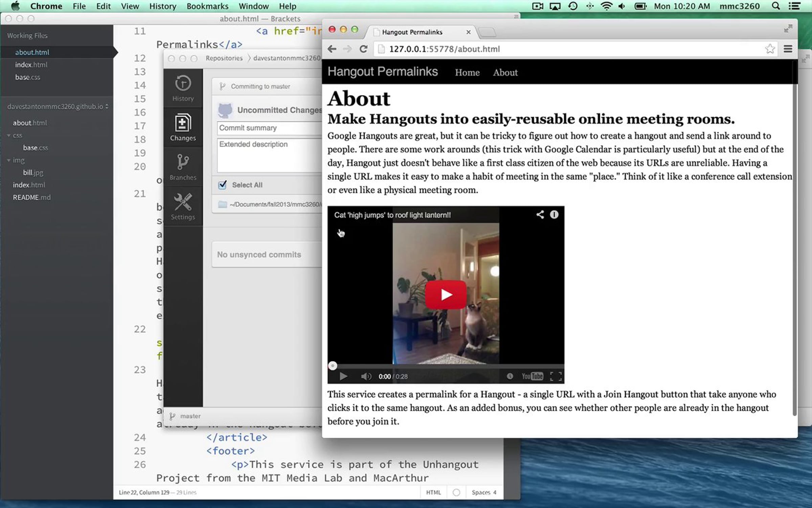
Task: Open bill.jpg in the project tree
Action: [33, 173]
